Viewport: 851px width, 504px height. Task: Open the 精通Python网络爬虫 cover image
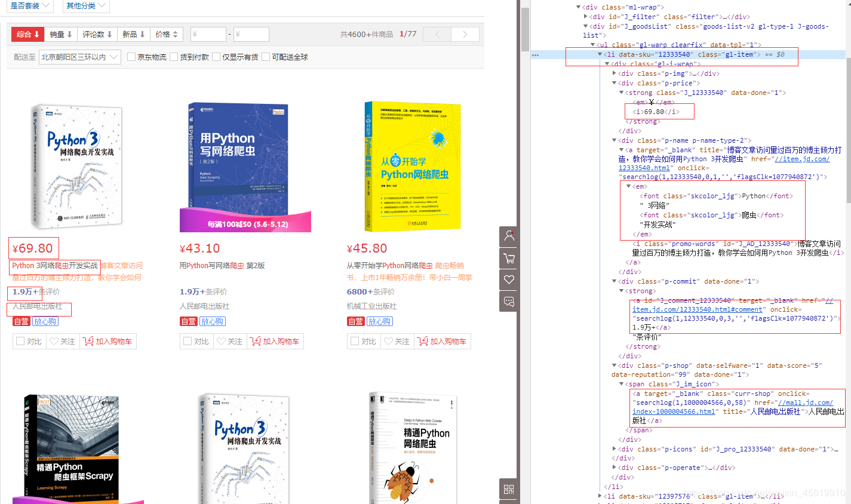pyautogui.click(x=413, y=448)
